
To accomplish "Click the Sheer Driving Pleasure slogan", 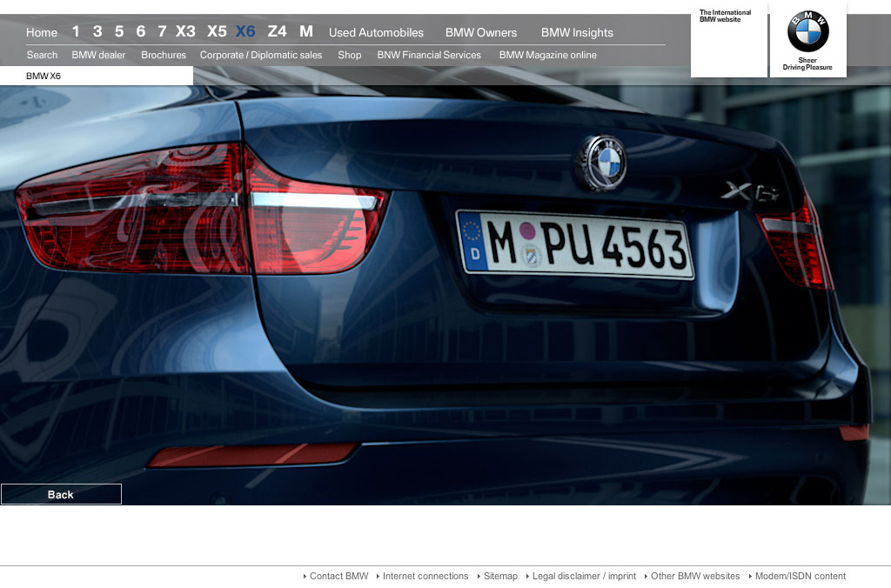I will click(x=807, y=63).
